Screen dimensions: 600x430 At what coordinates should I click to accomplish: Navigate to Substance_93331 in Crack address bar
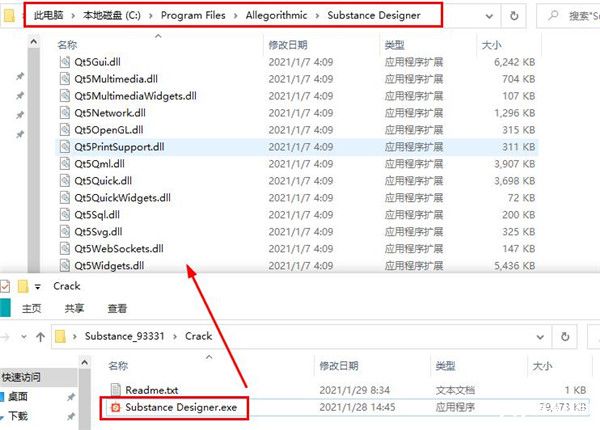[124, 336]
